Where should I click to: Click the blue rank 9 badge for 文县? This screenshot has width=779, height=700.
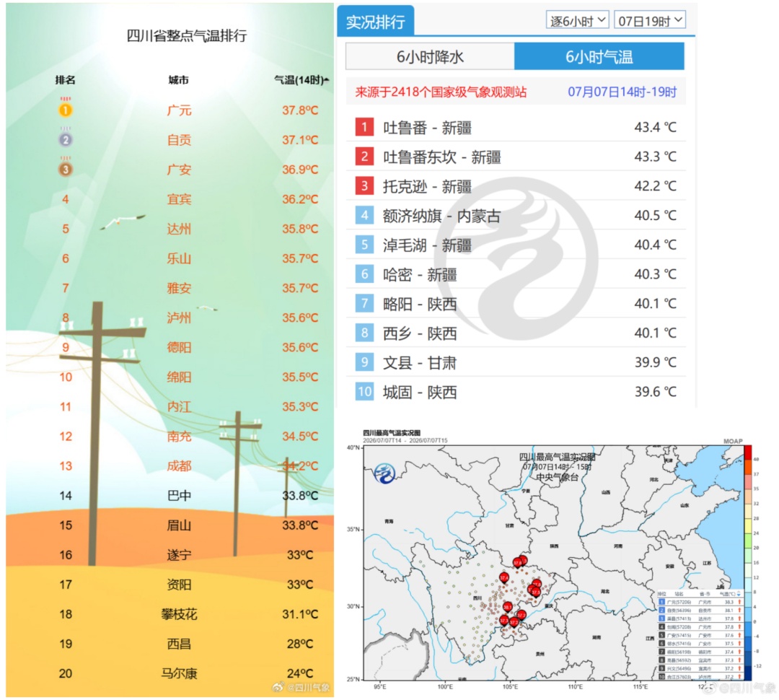[x=364, y=362]
